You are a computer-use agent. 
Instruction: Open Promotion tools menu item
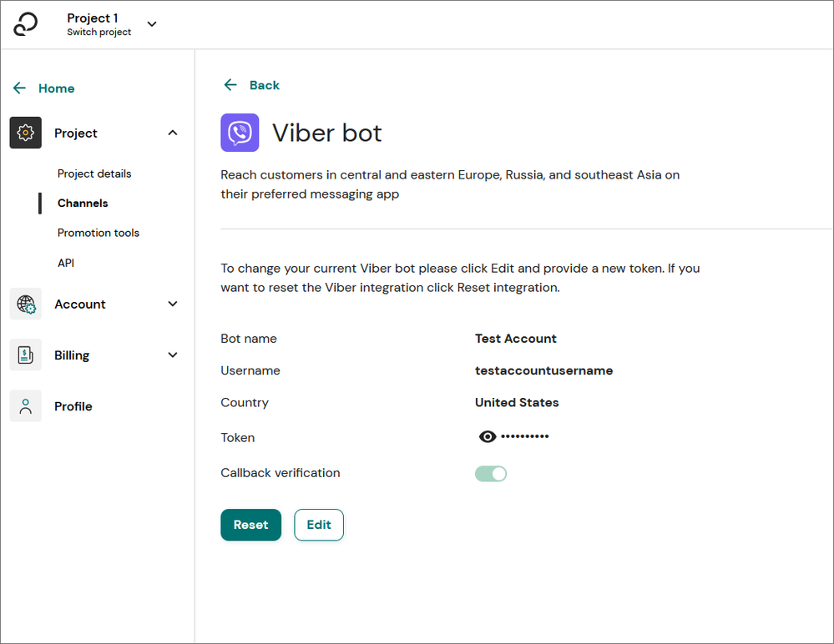coord(99,233)
